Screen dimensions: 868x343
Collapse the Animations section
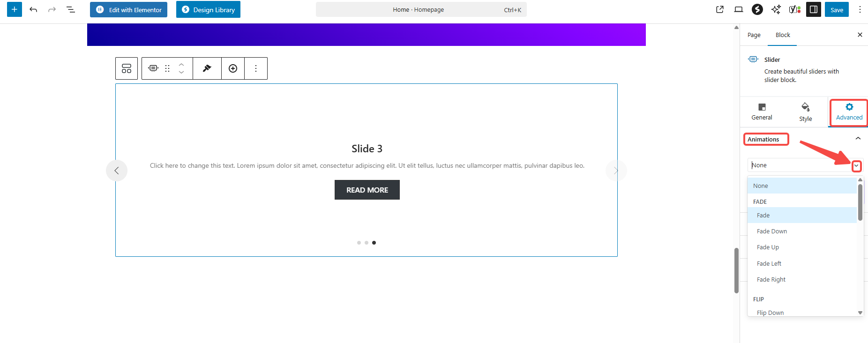click(858, 139)
